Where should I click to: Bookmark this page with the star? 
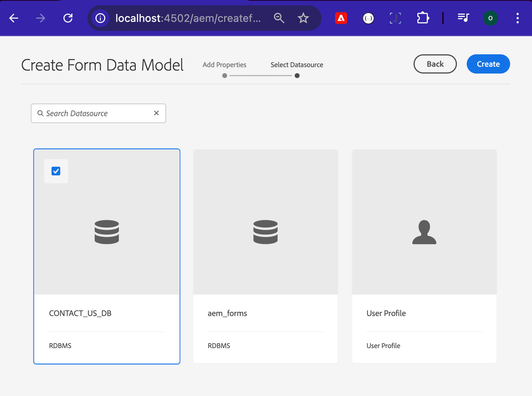pyautogui.click(x=303, y=18)
